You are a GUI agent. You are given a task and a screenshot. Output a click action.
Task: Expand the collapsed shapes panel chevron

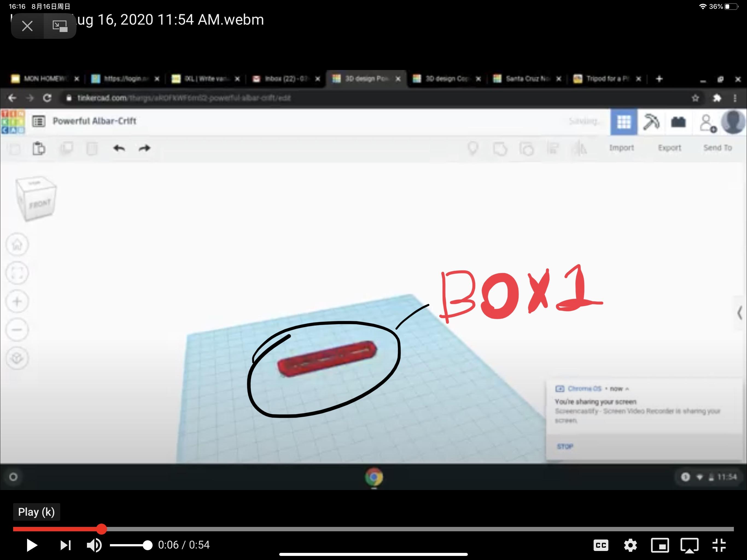[740, 313]
